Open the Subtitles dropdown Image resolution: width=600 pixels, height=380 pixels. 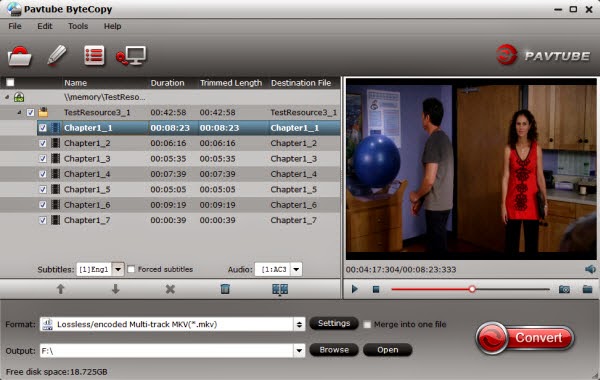point(118,269)
